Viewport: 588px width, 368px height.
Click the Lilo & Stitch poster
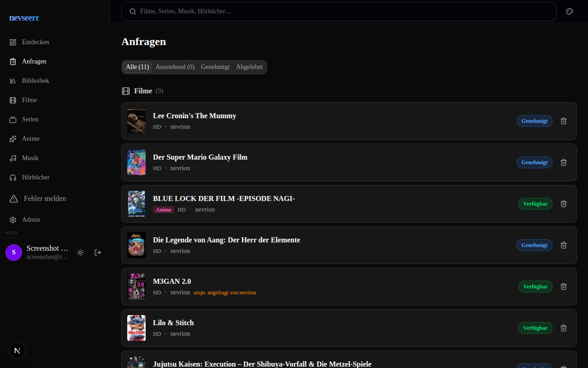coord(136,328)
